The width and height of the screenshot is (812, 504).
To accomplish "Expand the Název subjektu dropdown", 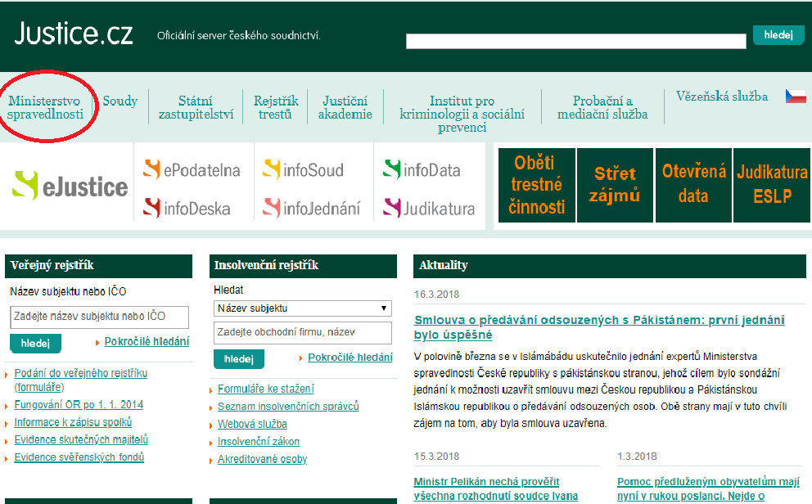I will click(x=302, y=308).
